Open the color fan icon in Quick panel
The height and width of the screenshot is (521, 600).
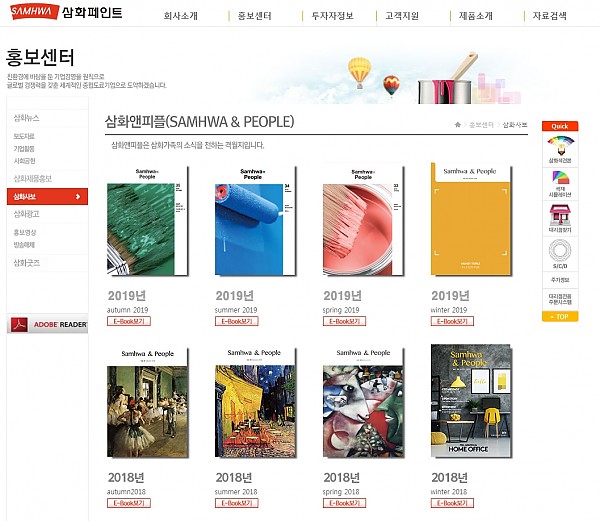tap(560, 147)
